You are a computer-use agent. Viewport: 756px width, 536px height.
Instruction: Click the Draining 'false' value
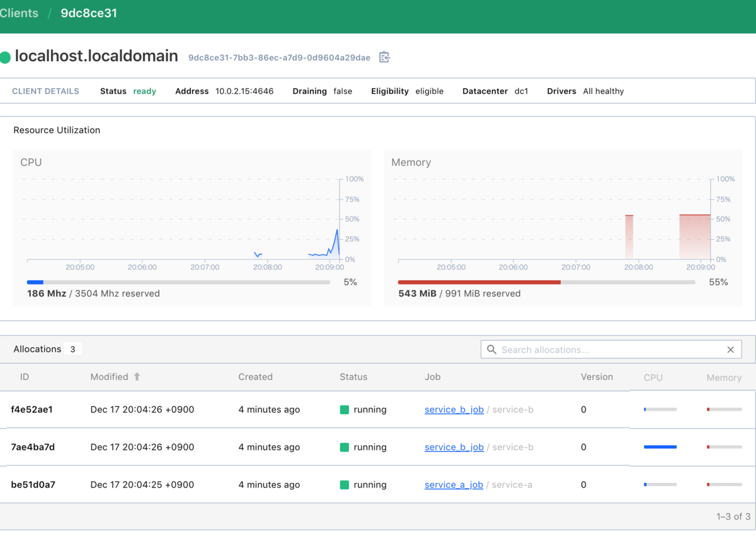click(x=343, y=91)
